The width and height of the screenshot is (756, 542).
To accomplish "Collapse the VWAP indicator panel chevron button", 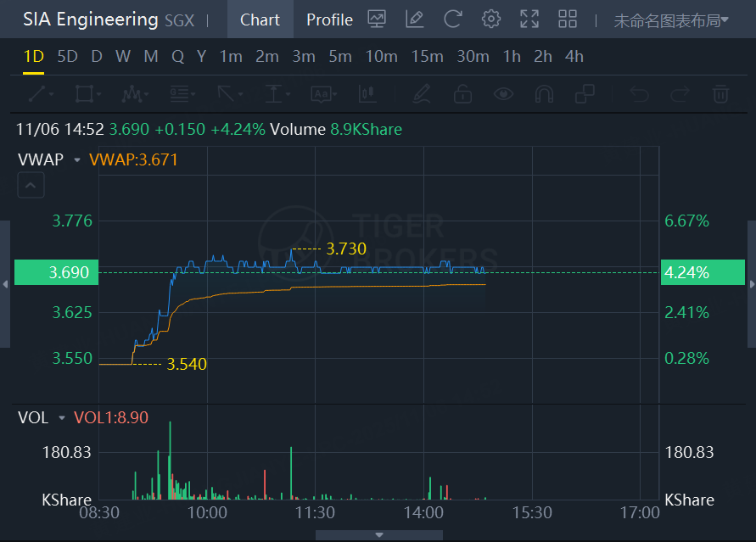I will click(x=31, y=185).
